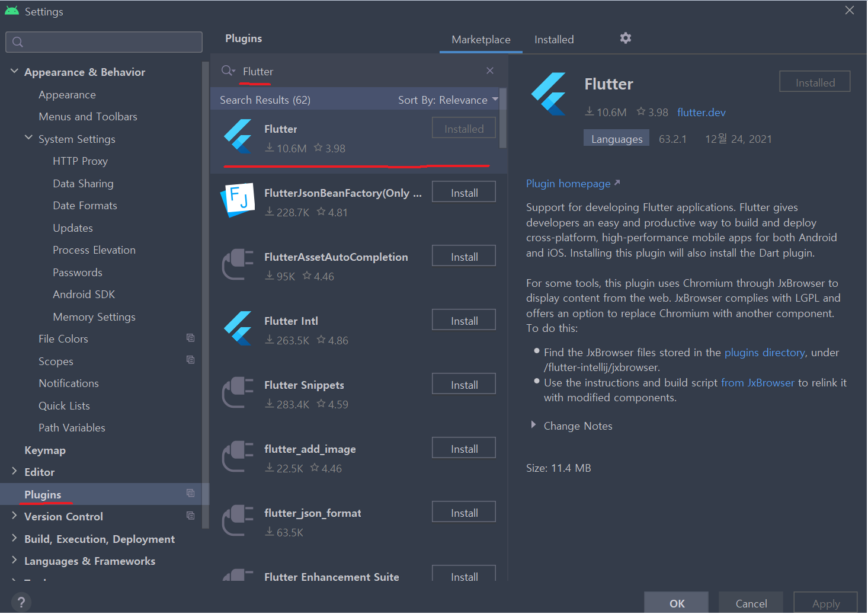Open the plugins gear settings icon
The height and width of the screenshot is (614, 868).
625,38
